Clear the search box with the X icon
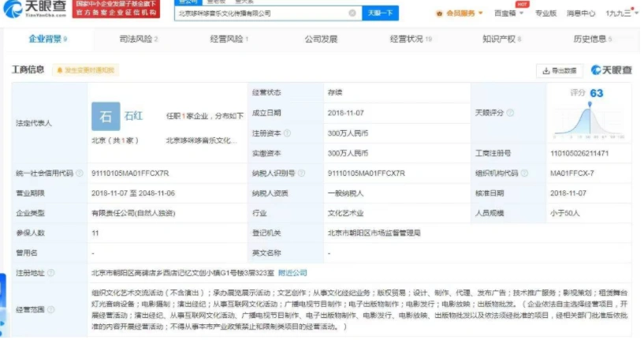 tap(352, 13)
